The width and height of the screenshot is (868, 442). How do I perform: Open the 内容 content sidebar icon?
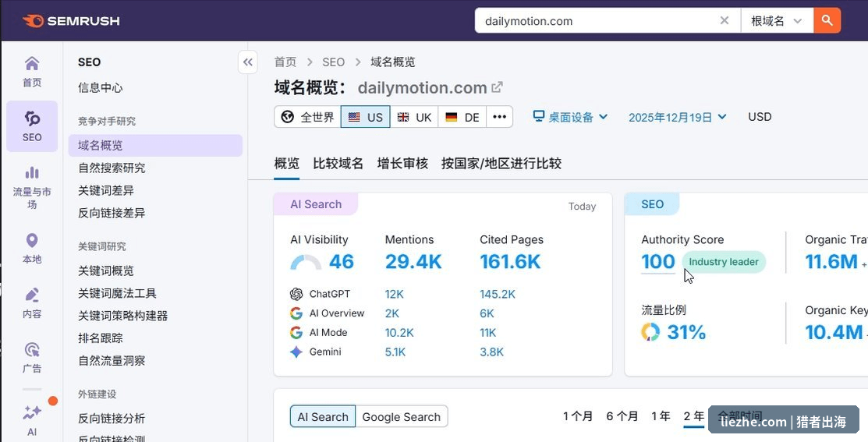(x=32, y=303)
